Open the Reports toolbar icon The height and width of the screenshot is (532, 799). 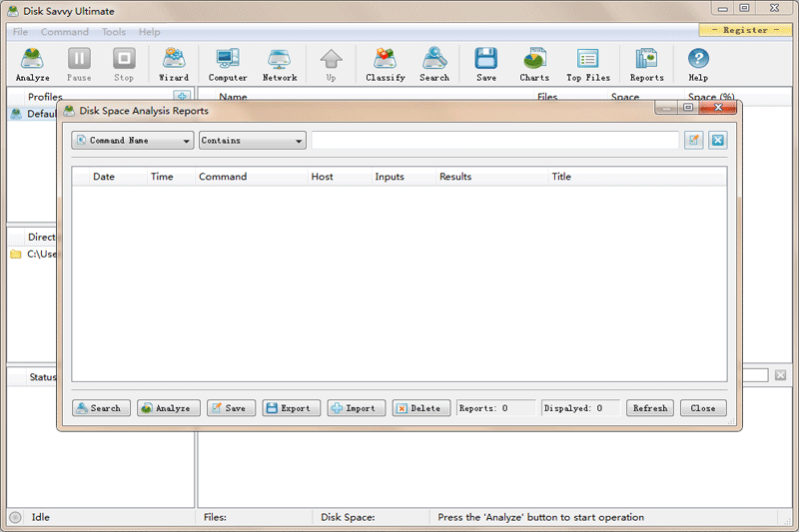[646, 65]
